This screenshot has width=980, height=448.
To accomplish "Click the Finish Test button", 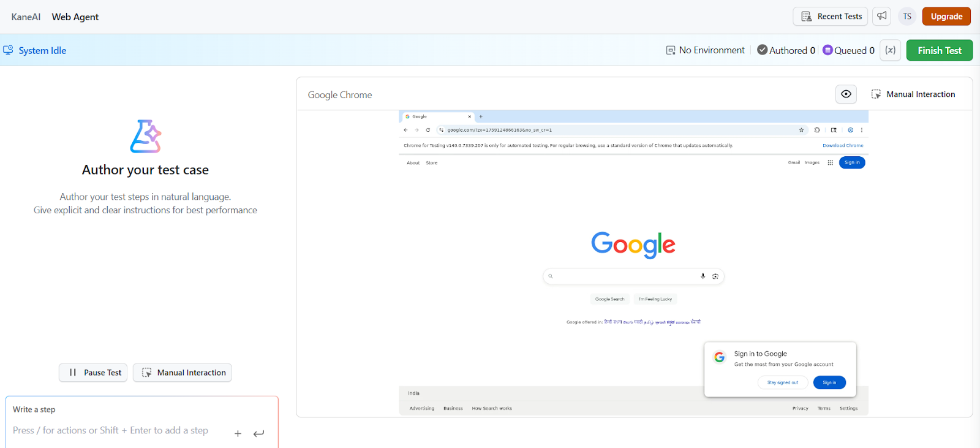I will pyautogui.click(x=940, y=50).
